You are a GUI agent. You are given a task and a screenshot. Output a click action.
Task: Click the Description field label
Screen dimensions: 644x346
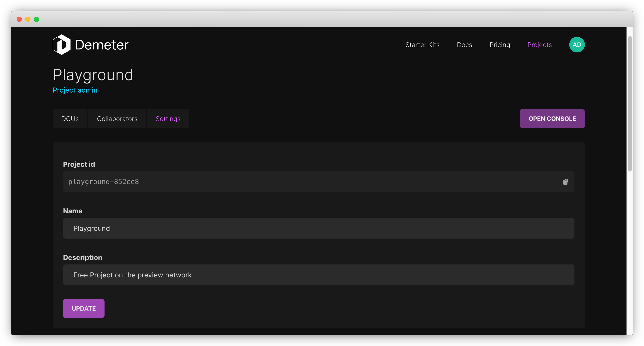pyautogui.click(x=82, y=257)
